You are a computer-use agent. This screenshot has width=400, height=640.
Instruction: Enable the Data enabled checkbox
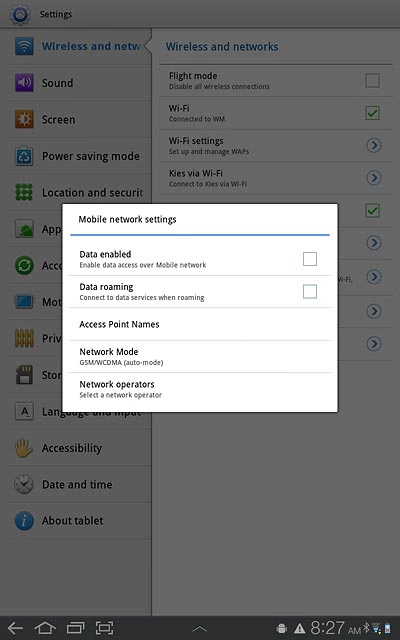tap(310, 259)
